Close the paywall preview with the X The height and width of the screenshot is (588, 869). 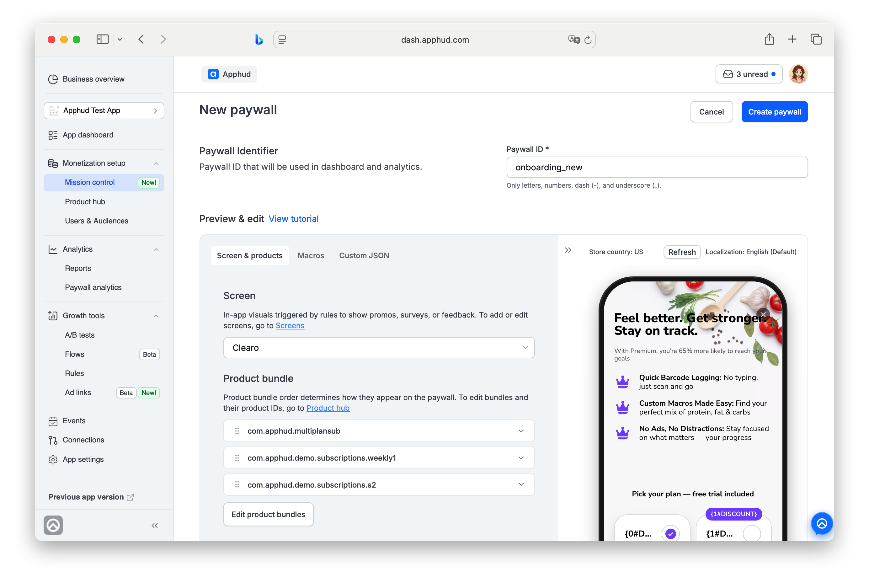pyautogui.click(x=763, y=315)
